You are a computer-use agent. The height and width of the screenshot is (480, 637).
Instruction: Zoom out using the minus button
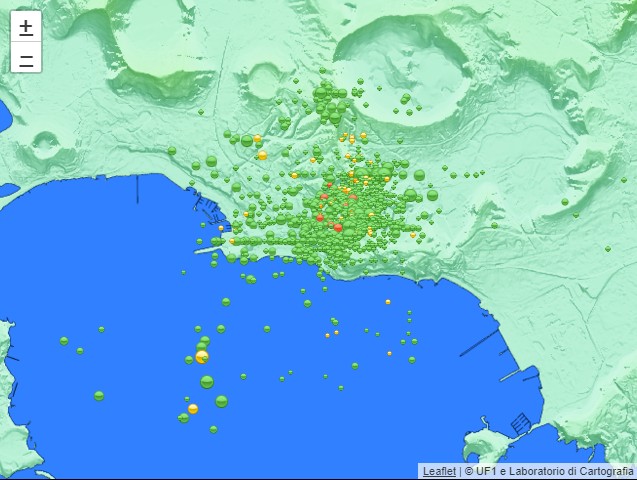25,59
